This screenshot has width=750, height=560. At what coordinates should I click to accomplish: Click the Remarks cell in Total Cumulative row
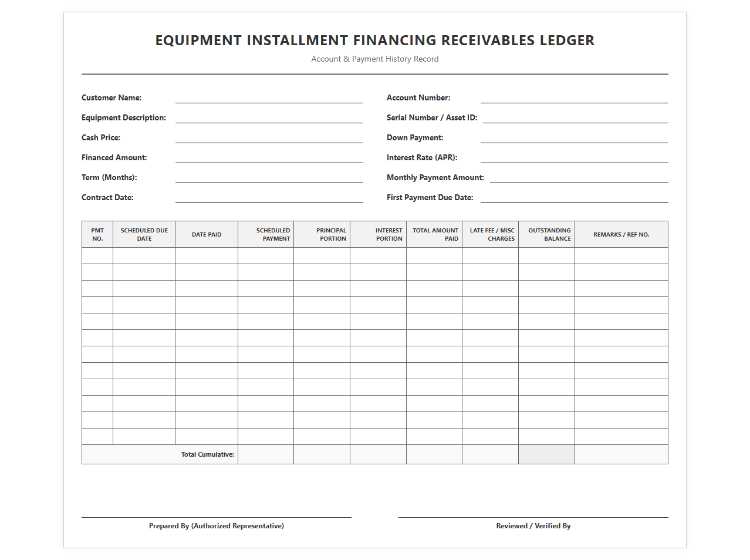(x=621, y=454)
